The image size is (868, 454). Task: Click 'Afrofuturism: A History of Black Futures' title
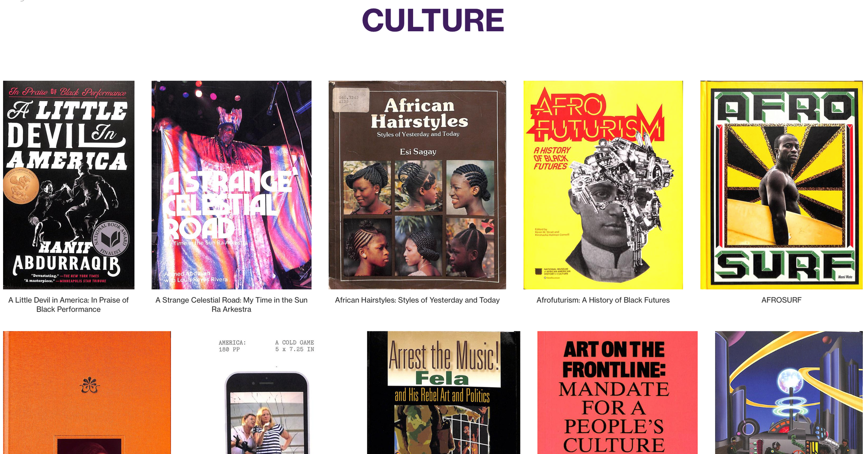coord(603,300)
